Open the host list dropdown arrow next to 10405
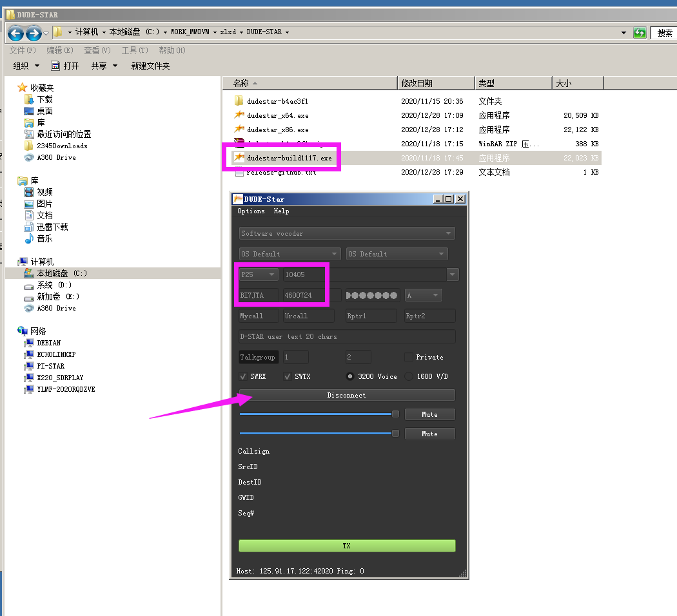Viewport: 677px width, 616px height. [453, 274]
